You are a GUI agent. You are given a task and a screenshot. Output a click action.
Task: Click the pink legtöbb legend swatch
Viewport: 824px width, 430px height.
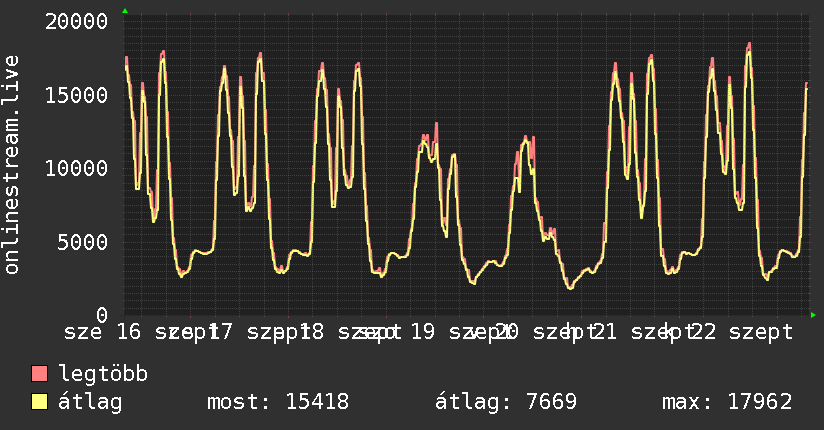(x=39, y=373)
